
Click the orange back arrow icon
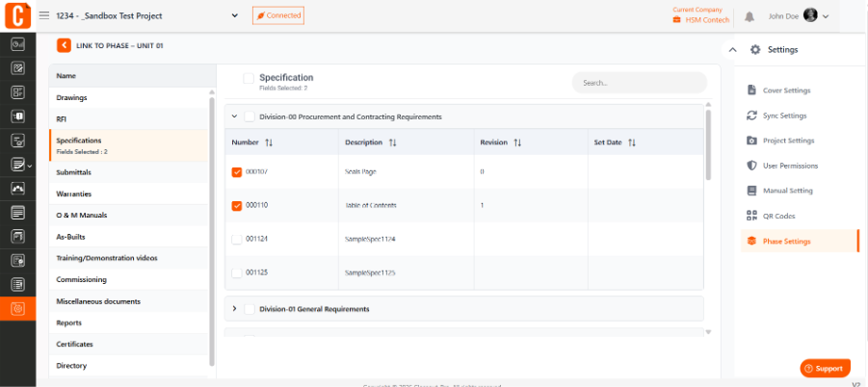pos(64,45)
